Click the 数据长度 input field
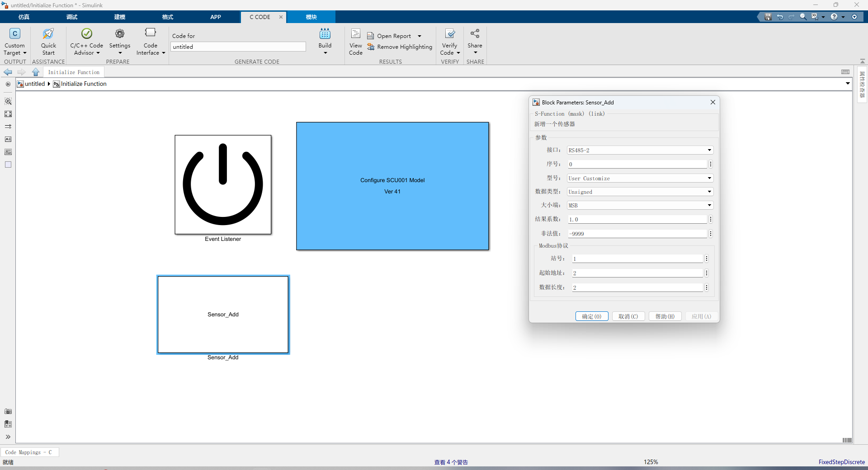The width and height of the screenshot is (868, 470). pyautogui.click(x=637, y=287)
